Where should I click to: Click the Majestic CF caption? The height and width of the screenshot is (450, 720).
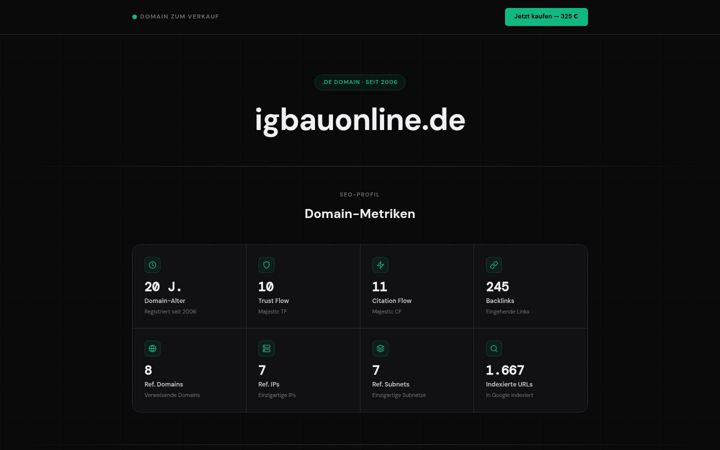[x=386, y=312]
